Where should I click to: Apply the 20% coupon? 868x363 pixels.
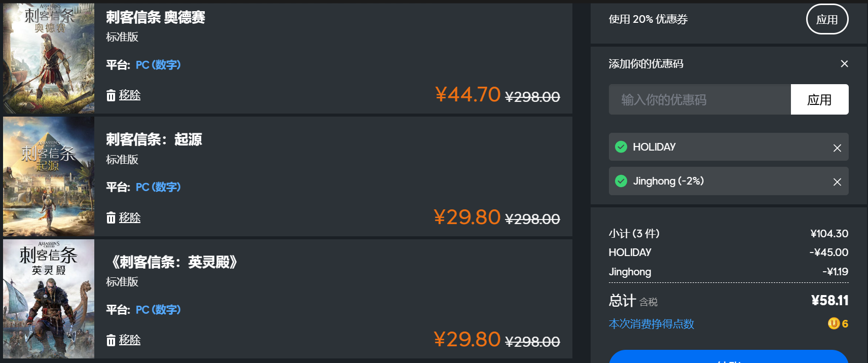(x=827, y=19)
